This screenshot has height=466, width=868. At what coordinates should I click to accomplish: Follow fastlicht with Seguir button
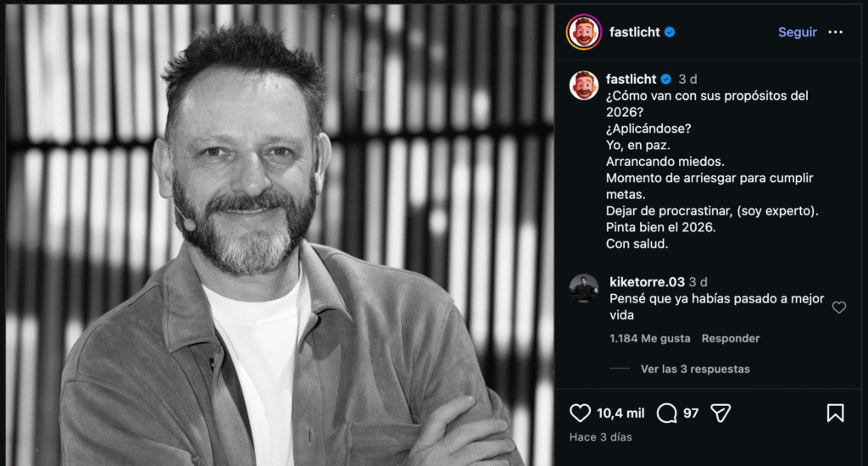(x=797, y=32)
